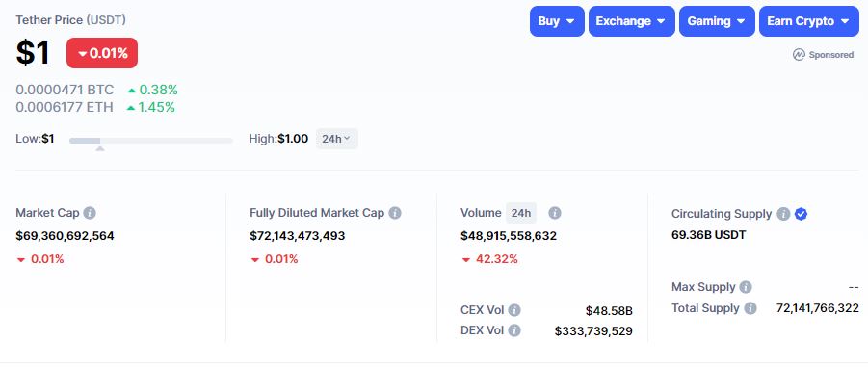Select total supply value 72,141,766,322
868x369 pixels.
pyautogui.click(x=818, y=308)
